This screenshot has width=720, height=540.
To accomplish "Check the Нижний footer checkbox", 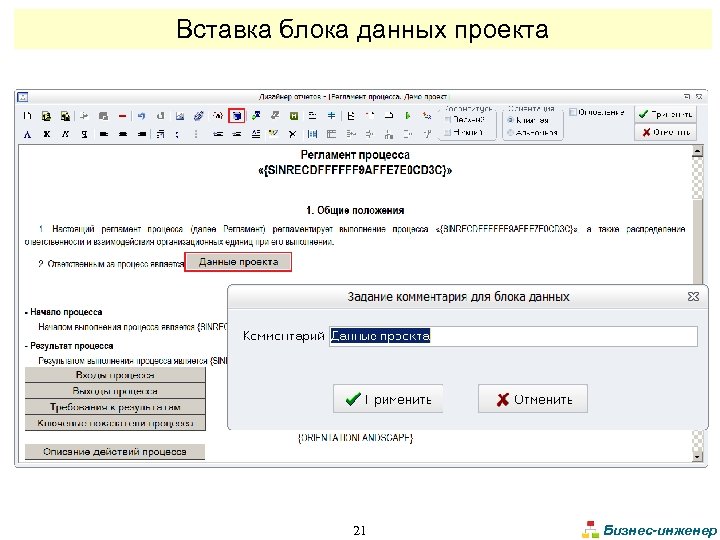I will tap(447, 132).
